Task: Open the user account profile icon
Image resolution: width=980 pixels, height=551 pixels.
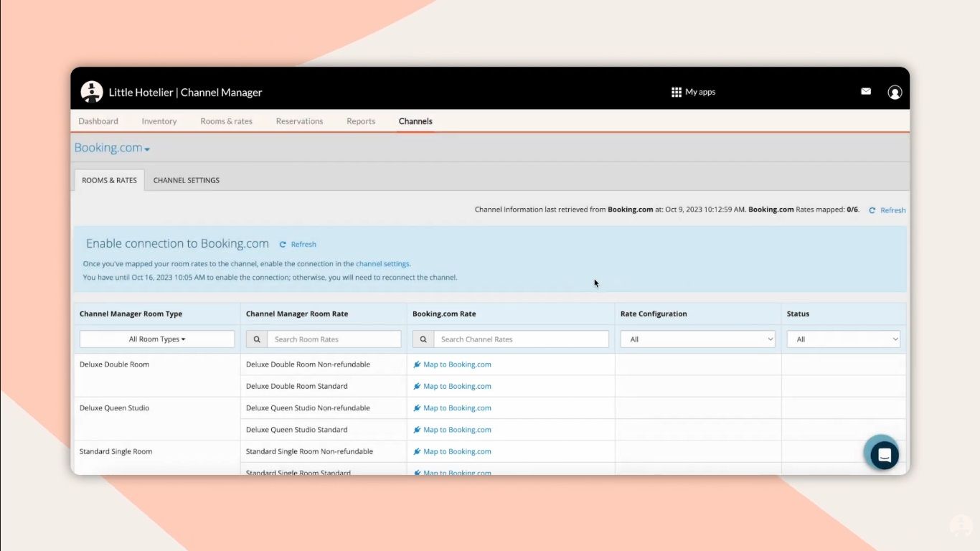Action: click(895, 92)
